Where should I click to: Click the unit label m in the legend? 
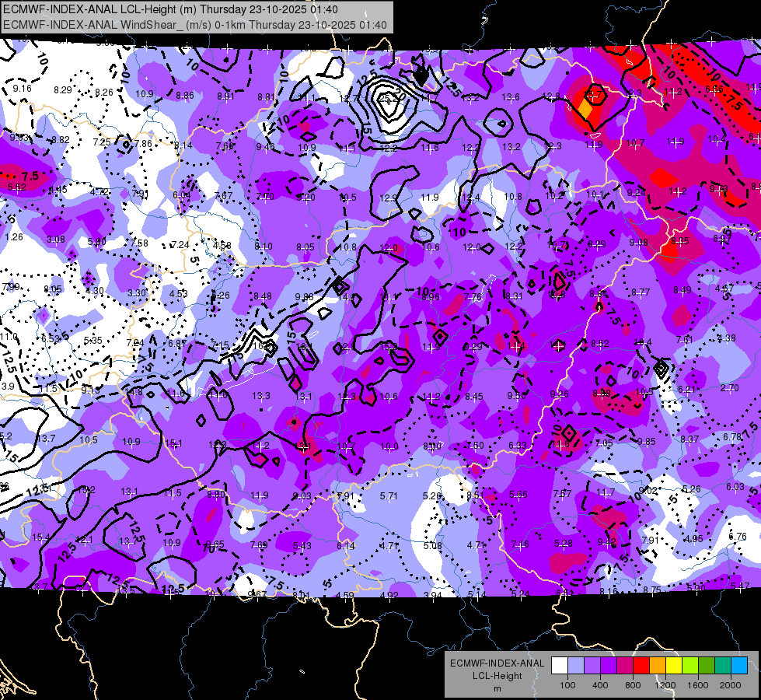497,689
